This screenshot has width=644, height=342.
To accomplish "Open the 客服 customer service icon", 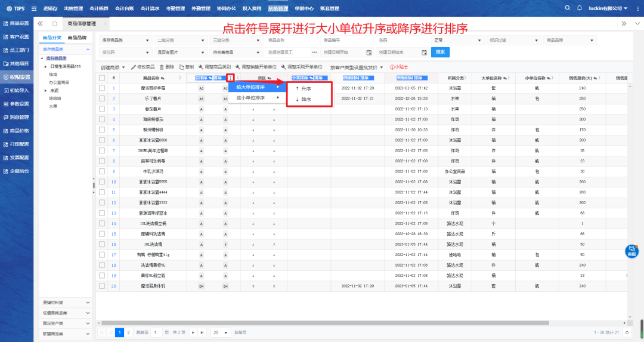I will tap(631, 251).
